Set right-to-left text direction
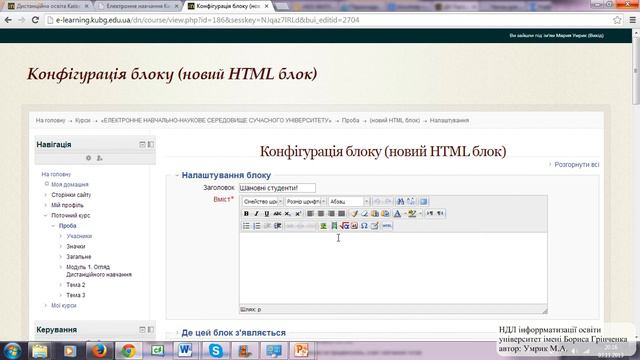 point(440,213)
